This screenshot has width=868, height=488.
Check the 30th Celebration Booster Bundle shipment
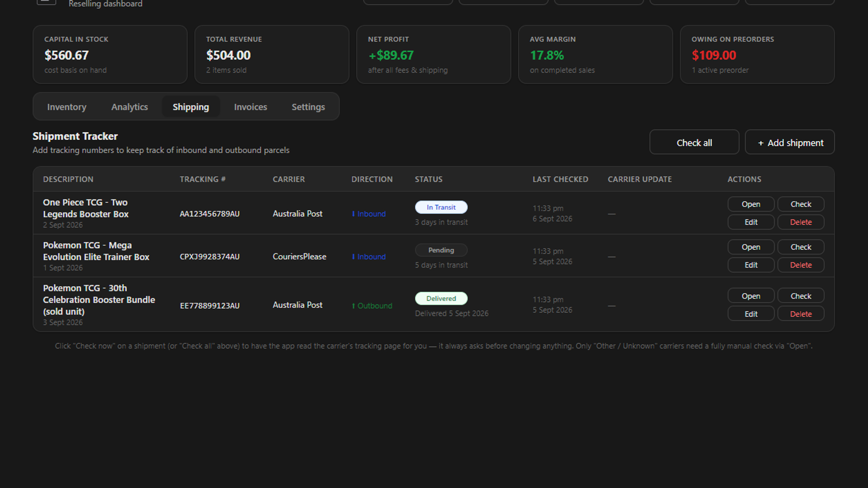(801, 296)
